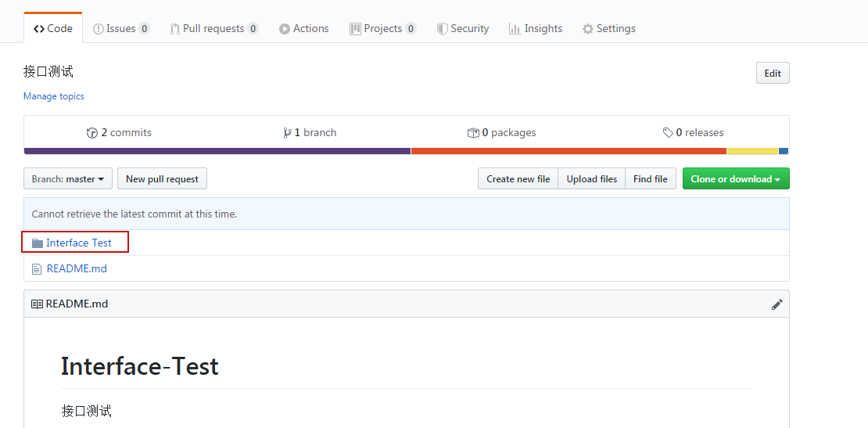Viewport: 868px width, 428px height.
Task: Open the Code tab
Action: pos(53,28)
